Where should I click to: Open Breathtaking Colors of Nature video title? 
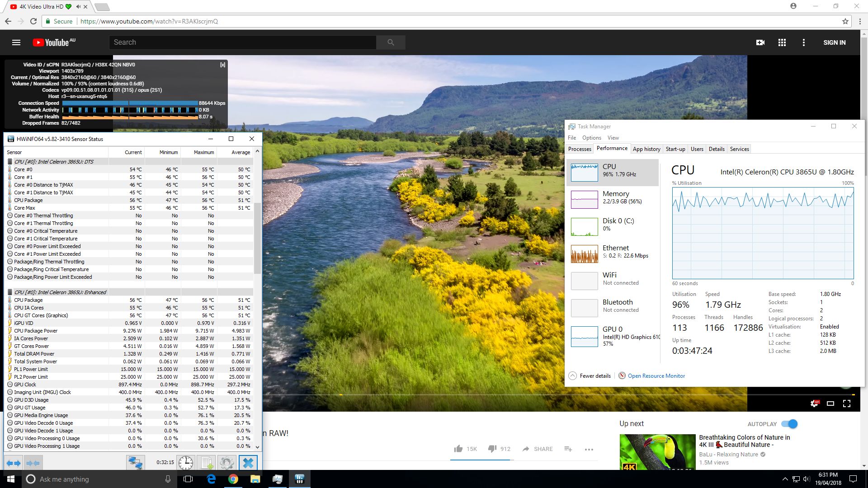pyautogui.click(x=744, y=441)
